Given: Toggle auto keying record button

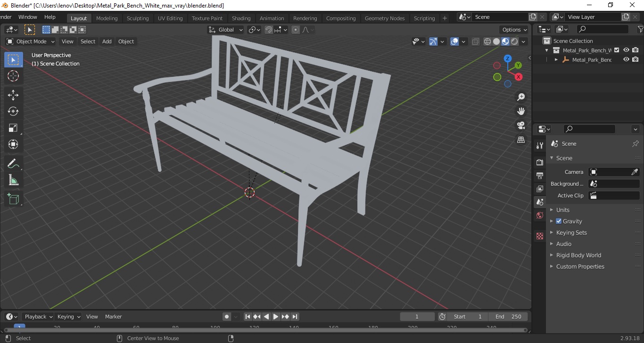Looking at the screenshot, I should 227,317.
